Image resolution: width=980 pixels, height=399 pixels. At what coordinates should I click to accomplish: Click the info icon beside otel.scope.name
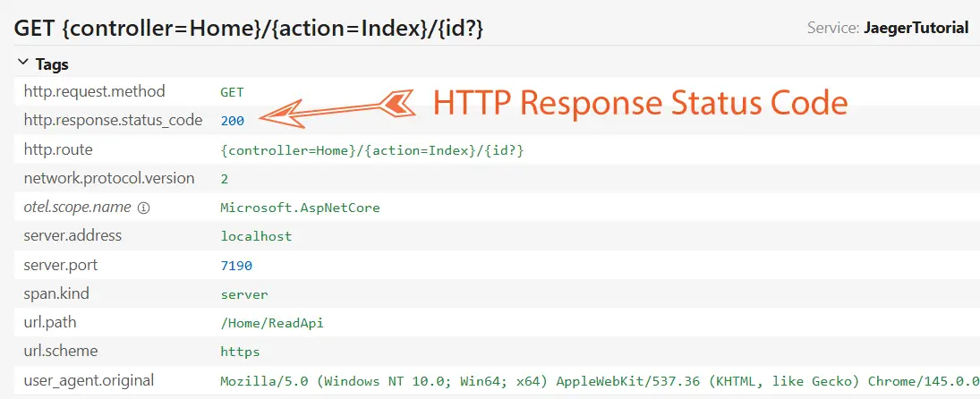click(143, 208)
